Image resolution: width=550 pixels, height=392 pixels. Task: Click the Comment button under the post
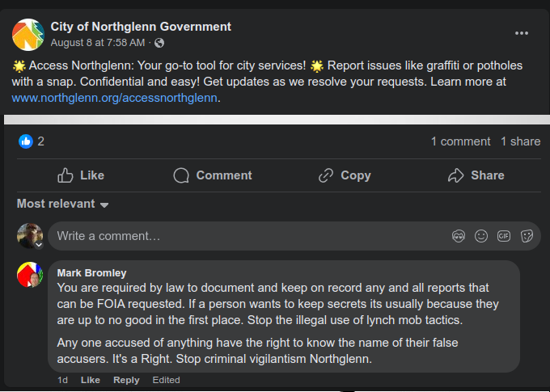pyautogui.click(x=213, y=175)
